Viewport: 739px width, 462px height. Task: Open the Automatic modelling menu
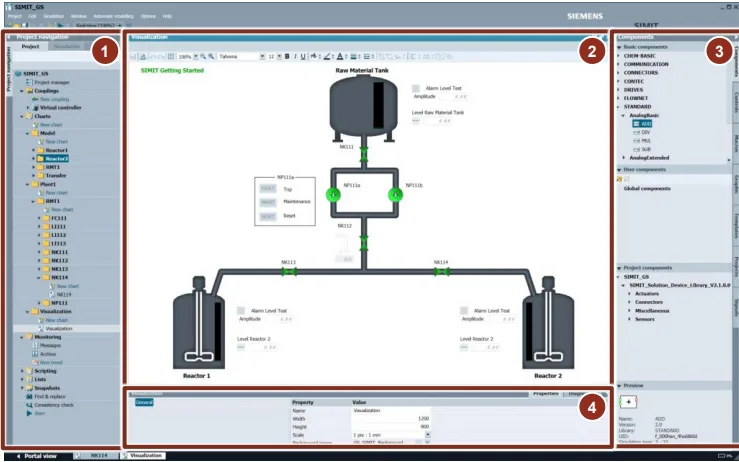(113, 16)
